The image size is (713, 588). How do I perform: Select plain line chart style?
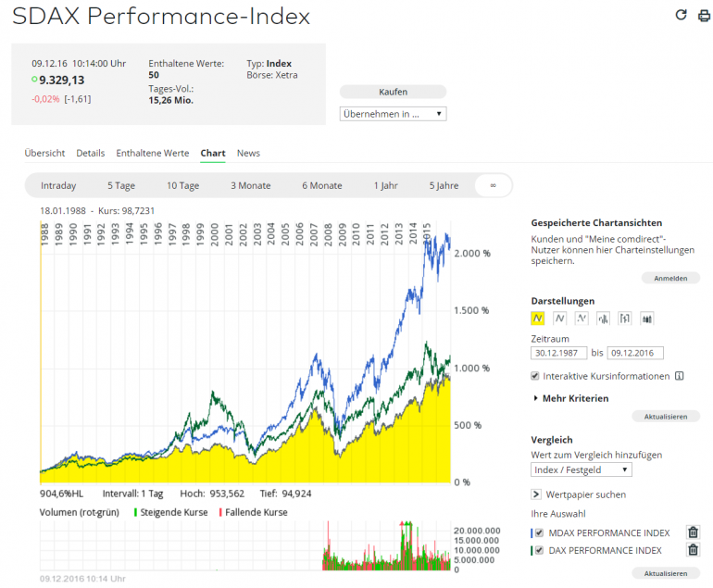pyautogui.click(x=560, y=319)
